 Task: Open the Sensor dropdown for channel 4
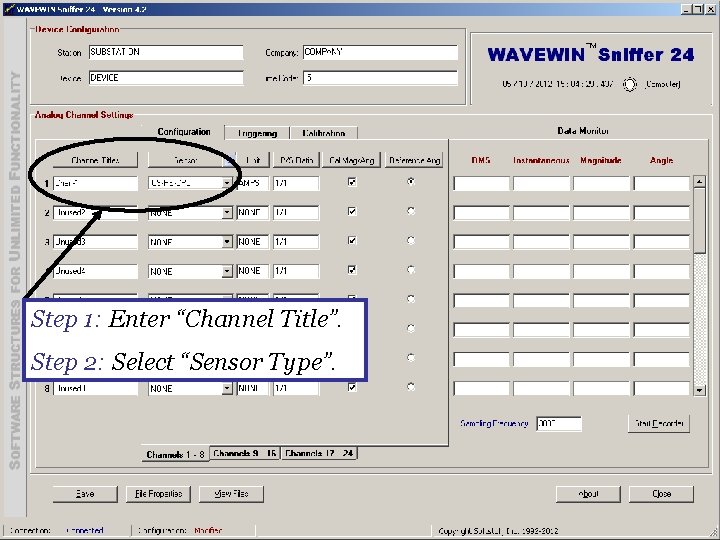pos(227,271)
